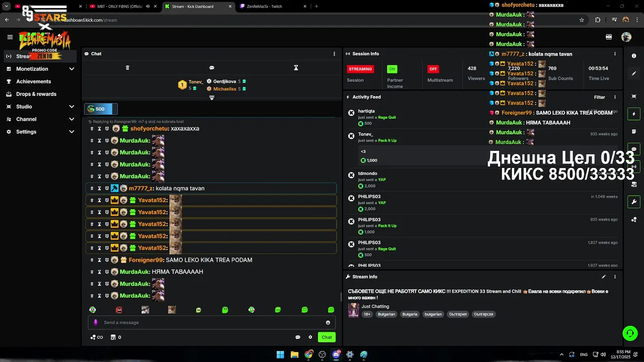Open Discord from the taskbar
Image resolution: width=644 pixels, height=362 pixels.
coord(336,354)
